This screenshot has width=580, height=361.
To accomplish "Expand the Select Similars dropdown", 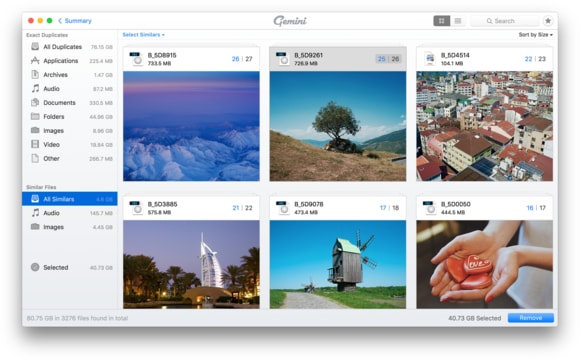I will 144,35.
